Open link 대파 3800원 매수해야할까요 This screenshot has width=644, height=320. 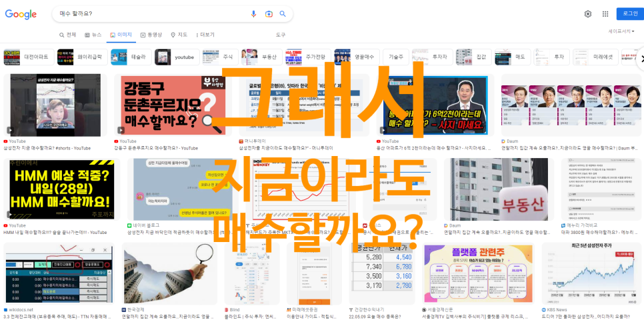601,233
